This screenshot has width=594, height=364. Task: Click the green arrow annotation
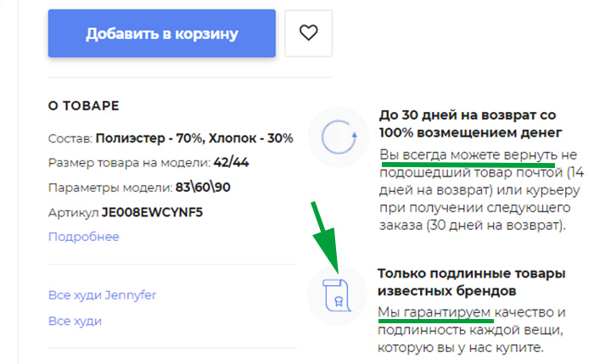326,238
